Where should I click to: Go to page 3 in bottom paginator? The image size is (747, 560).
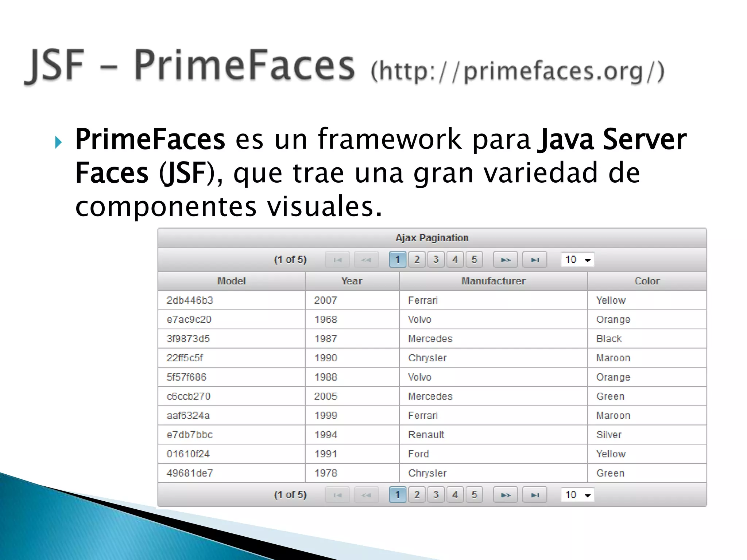(x=436, y=495)
